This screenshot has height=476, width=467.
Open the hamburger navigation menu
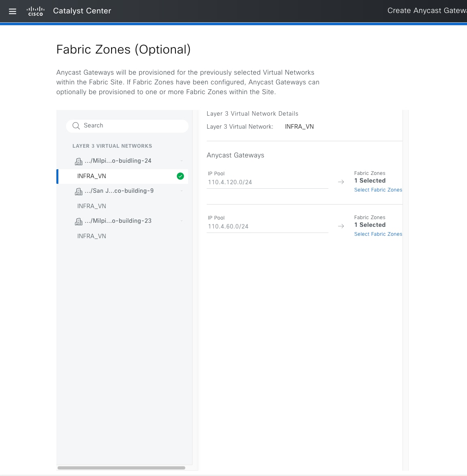point(12,11)
